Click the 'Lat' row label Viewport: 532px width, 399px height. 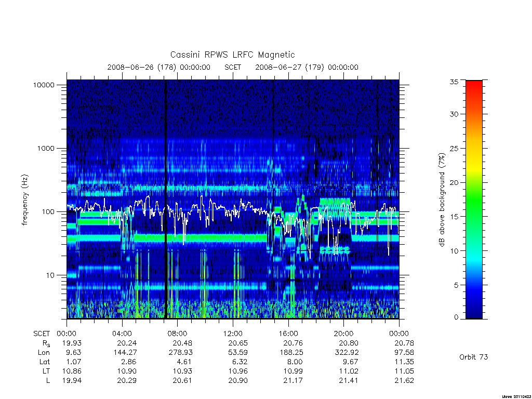pyautogui.click(x=45, y=362)
